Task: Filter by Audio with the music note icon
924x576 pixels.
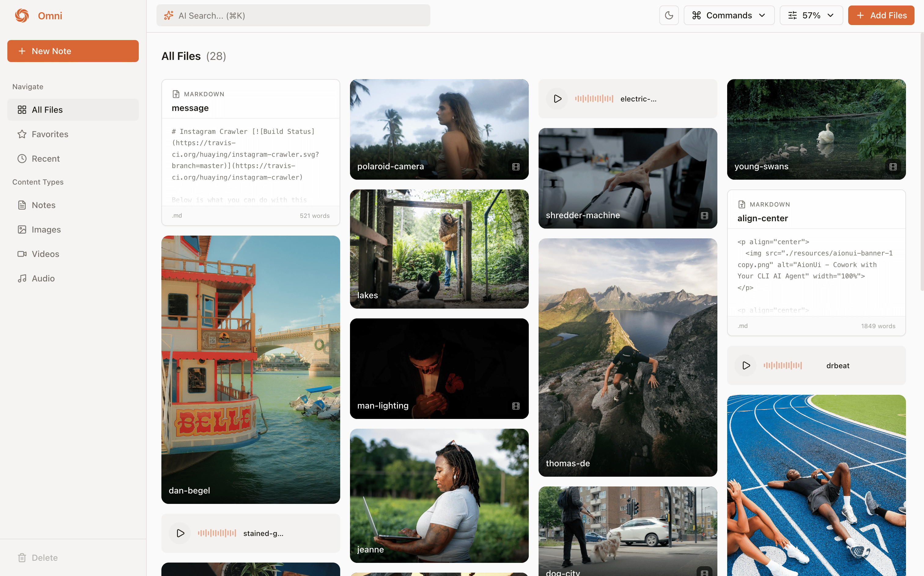Action: [x=22, y=278]
